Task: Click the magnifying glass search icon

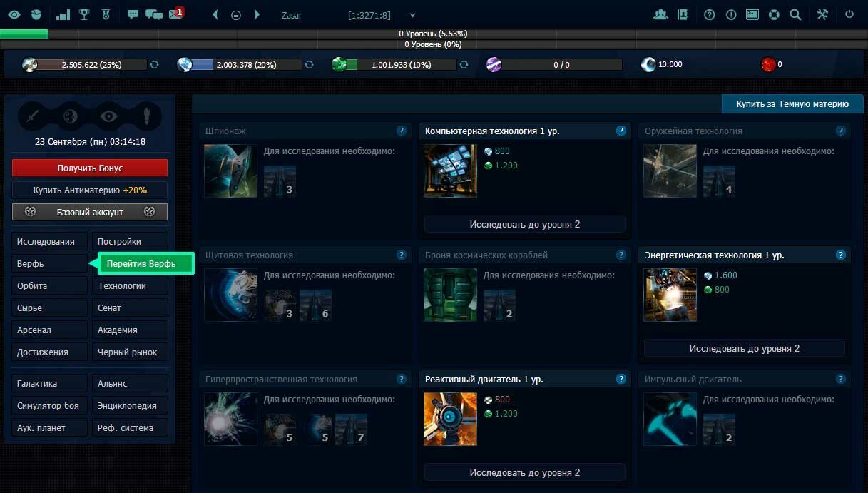Action: click(795, 14)
